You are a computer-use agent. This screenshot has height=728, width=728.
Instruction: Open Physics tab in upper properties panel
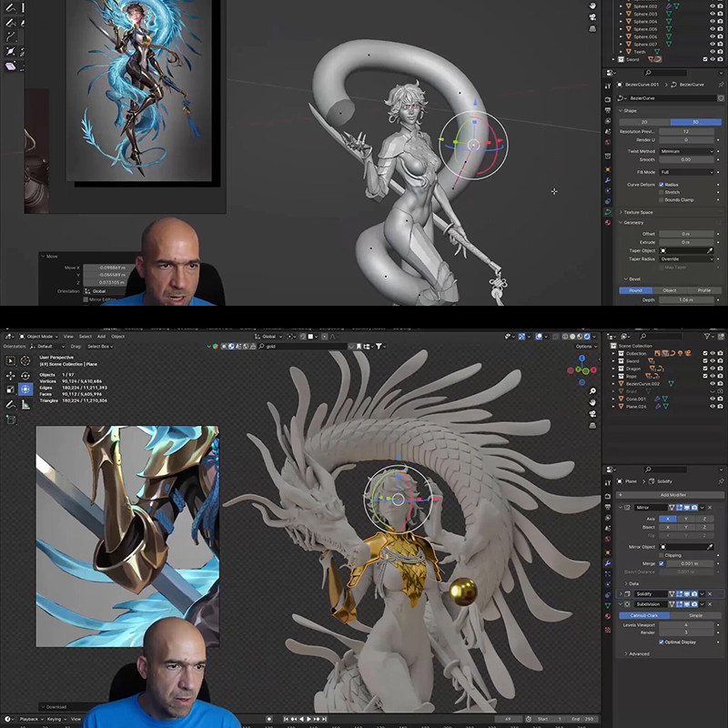[x=608, y=190]
